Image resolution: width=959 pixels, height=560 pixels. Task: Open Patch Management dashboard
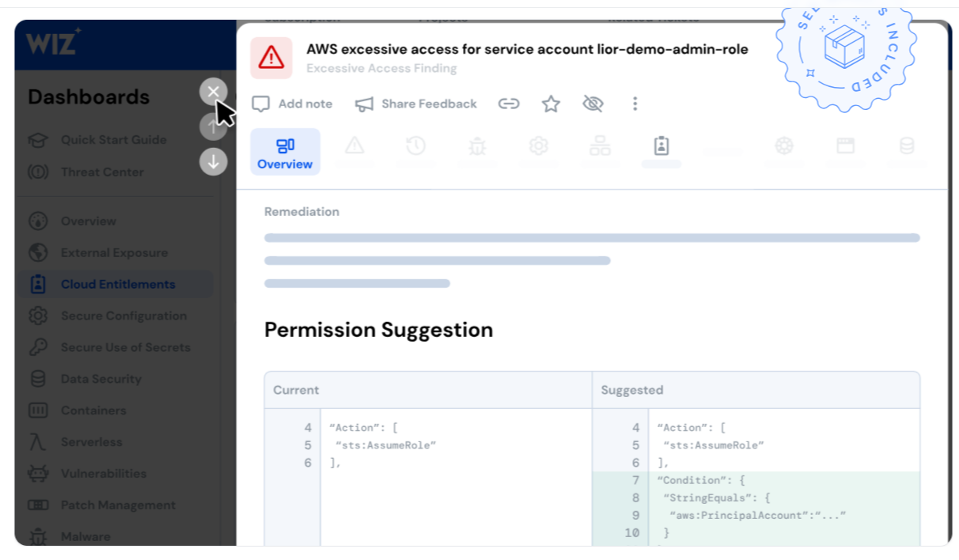[118, 505]
